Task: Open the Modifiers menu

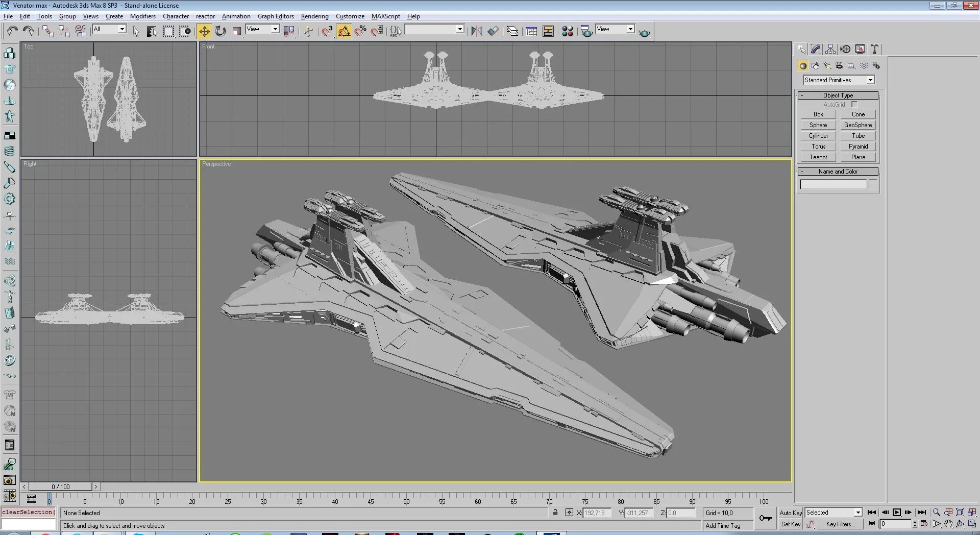Action: tap(143, 16)
